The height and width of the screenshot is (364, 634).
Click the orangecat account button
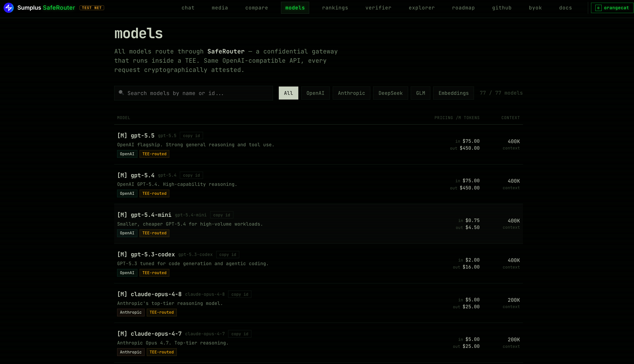coord(612,8)
